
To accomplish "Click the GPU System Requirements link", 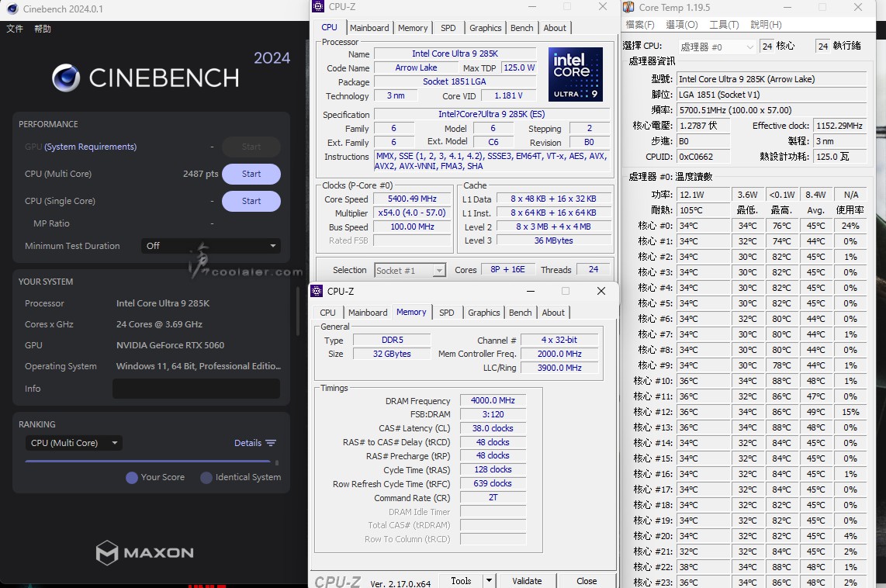I will pyautogui.click(x=90, y=147).
